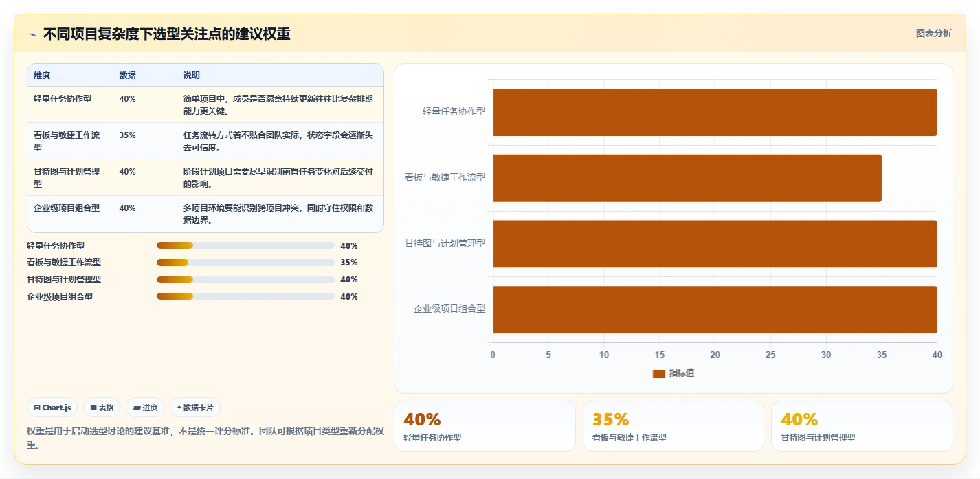Image resolution: width=980 pixels, height=479 pixels.
Task: Click the 企业级项目组合型 bar in the chart
Action: [715, 309]
